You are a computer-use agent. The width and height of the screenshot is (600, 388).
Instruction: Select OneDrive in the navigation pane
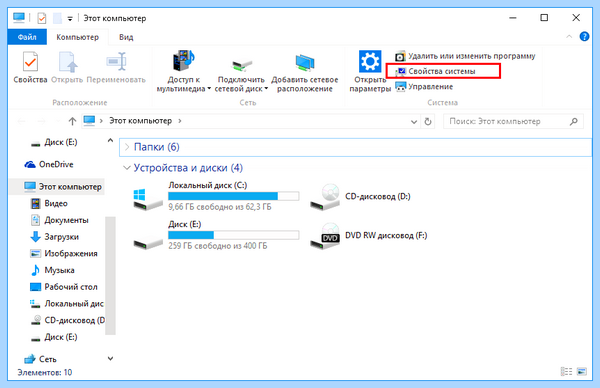pos(49,165)
